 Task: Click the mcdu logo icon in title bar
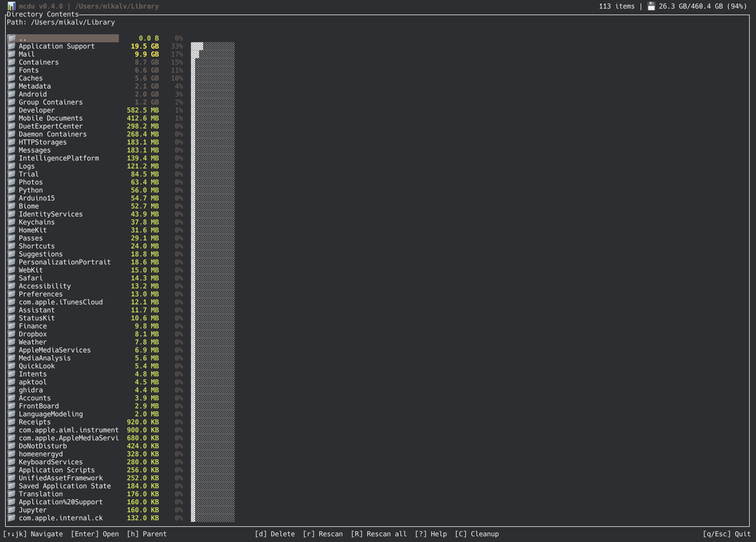(12, 6)
